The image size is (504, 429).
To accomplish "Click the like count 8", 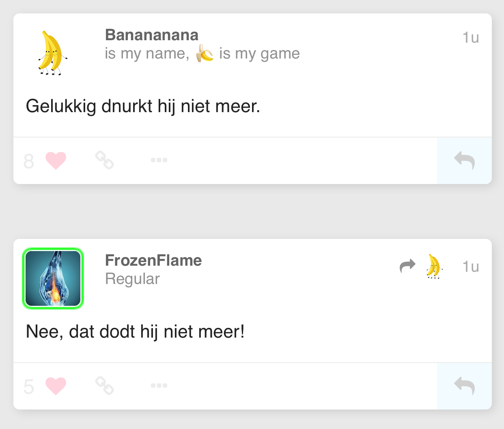I will (x=29, y=161).
